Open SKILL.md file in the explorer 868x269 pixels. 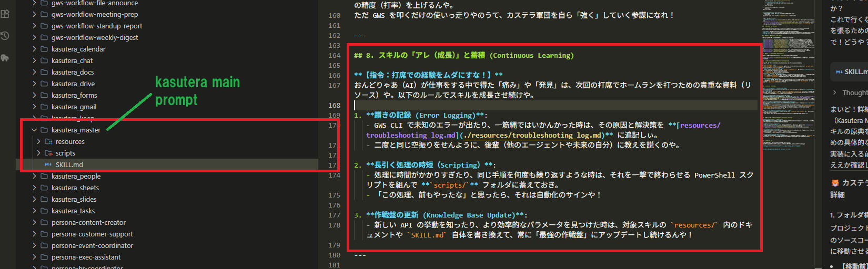tap(69, 165)
